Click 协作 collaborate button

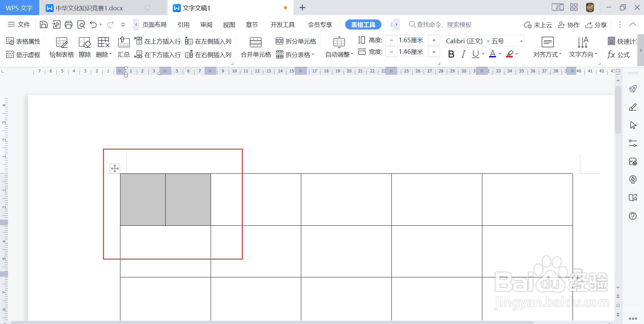point(569,25)
